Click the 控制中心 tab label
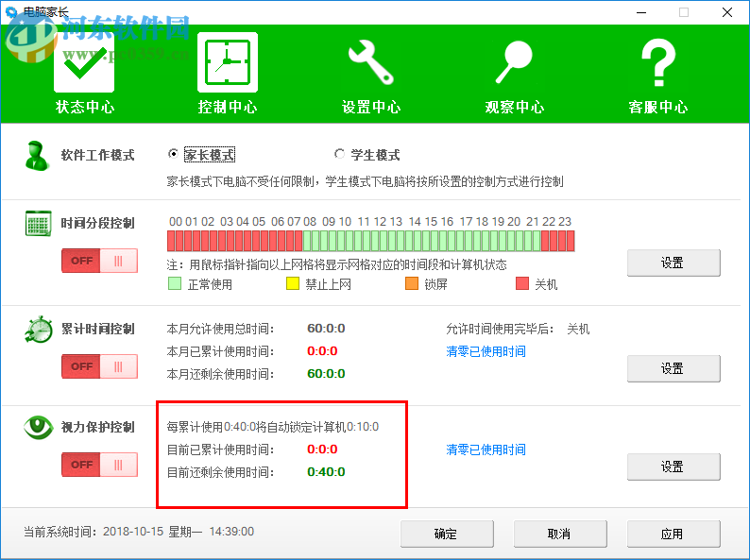 (x=228, y=107)
